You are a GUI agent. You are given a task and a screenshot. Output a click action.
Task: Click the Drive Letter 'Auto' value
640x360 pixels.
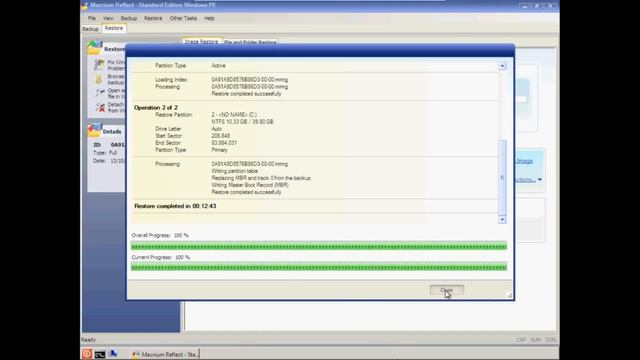tap(216, 129)
